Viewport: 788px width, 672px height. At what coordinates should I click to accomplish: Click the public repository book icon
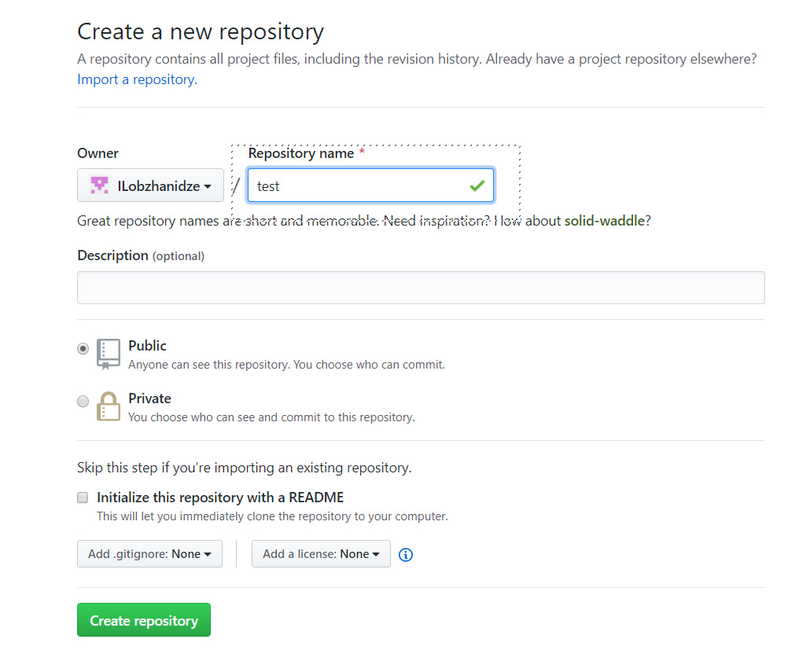[109, 354]
